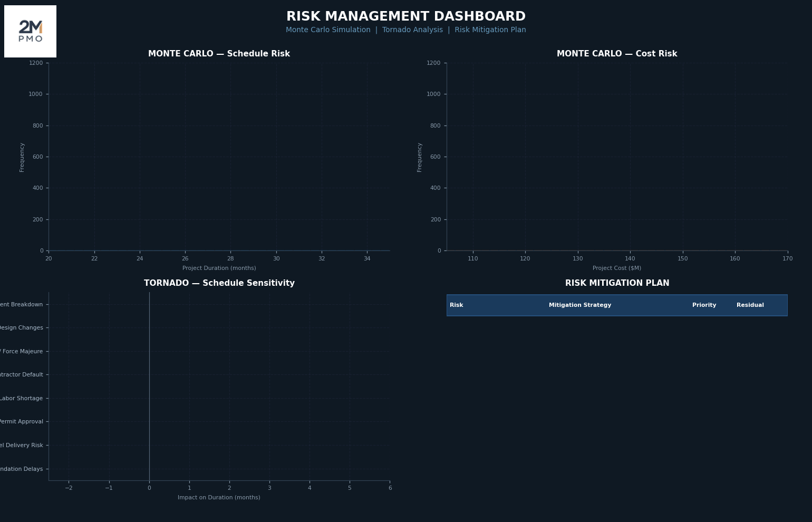The image size is (812, 522).
Task: Click the Labor Shortage tornado label
Action: pyautogui.click(x=21, y=399)
